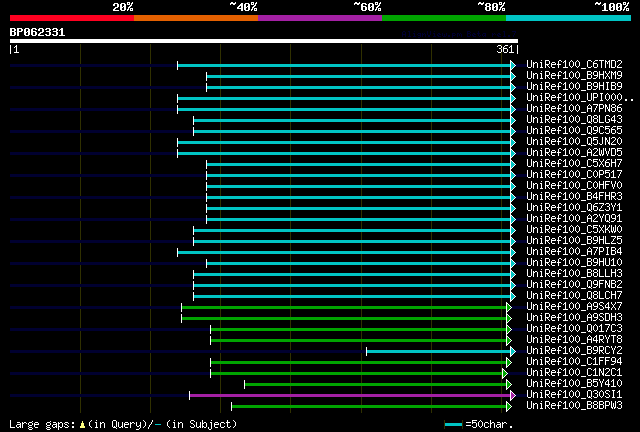The height and width of the screenshot is (432, 640).
Task: Select the UniRef100_A7PIB4 label
Action: pos(574,252)
